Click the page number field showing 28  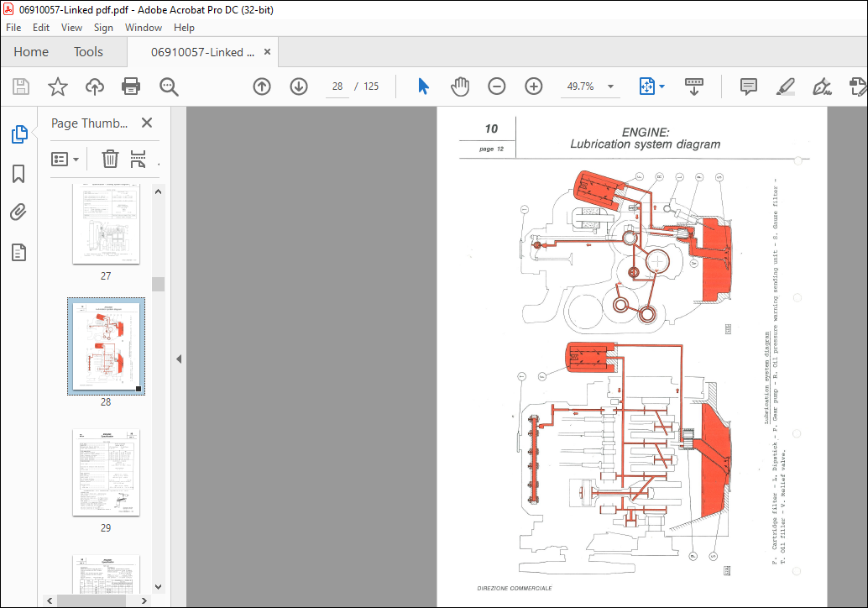pos(337,86)
